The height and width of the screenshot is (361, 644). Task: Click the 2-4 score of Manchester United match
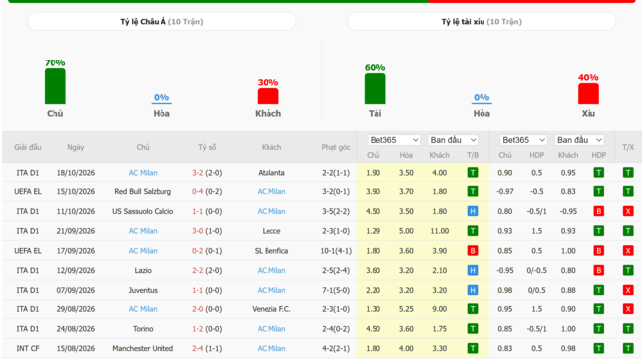(197, 348)
